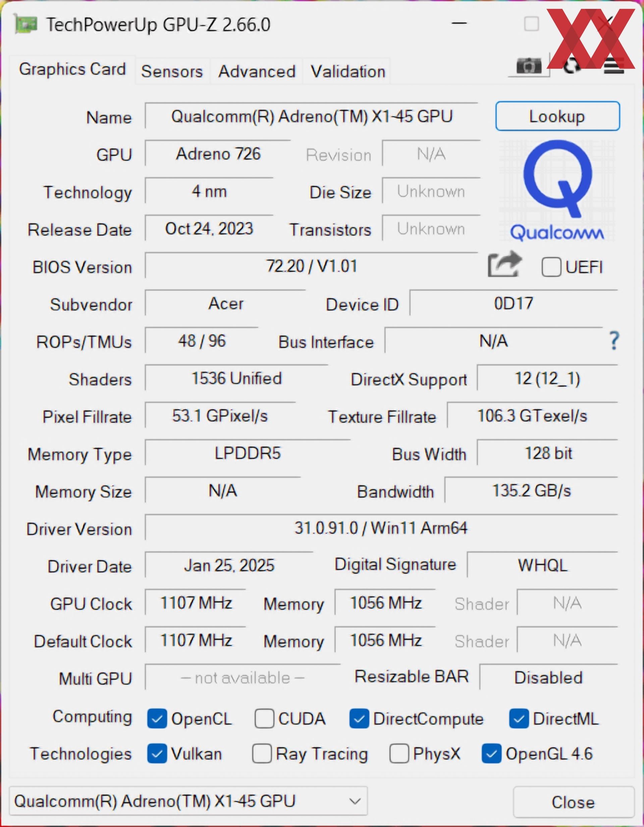Click the BIOS Version field 72.20 / V1.01

click(311, 266)
